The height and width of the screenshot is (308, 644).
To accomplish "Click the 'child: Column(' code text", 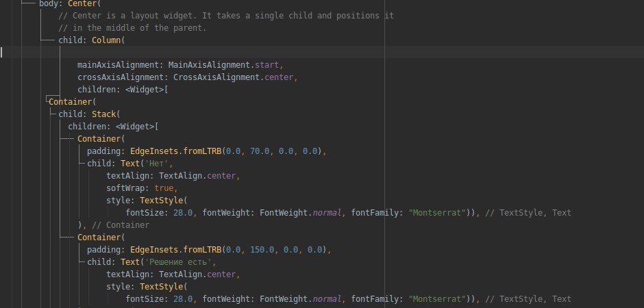I will (92, 40).
